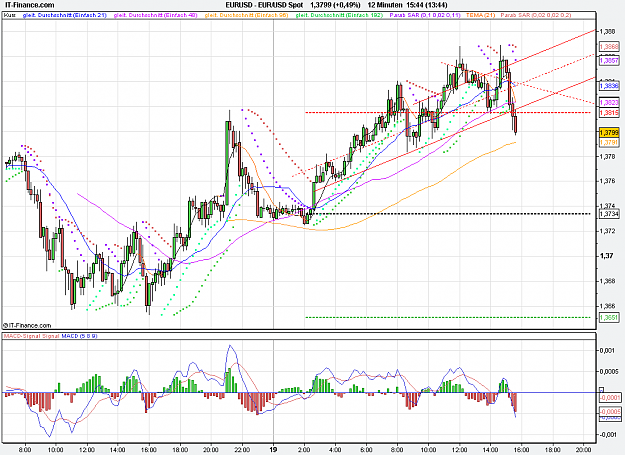Click the light red 1,3868 price tag

point(609,47)
